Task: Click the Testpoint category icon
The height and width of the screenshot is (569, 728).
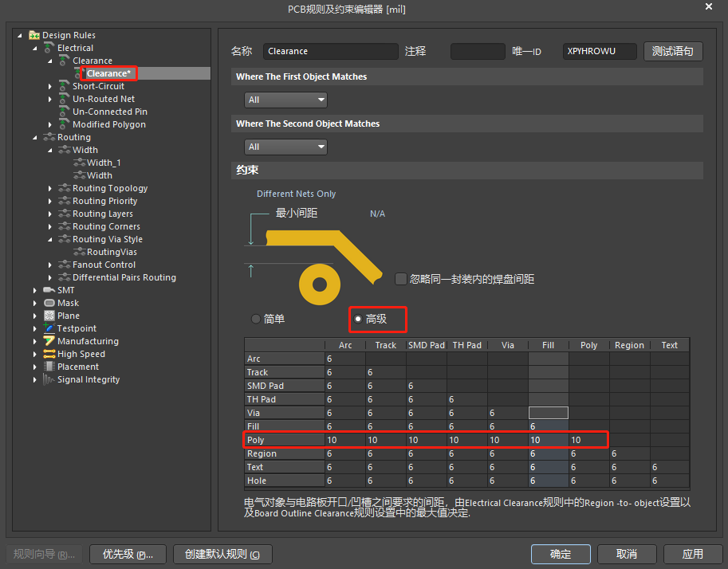Action: tap(49, 328)
